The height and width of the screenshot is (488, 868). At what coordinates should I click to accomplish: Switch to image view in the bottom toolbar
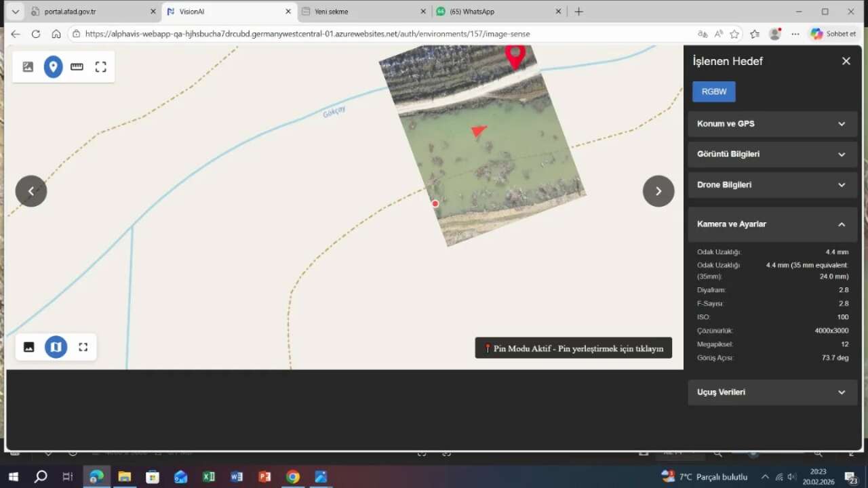pyautogui.click(x=28, y=347)
